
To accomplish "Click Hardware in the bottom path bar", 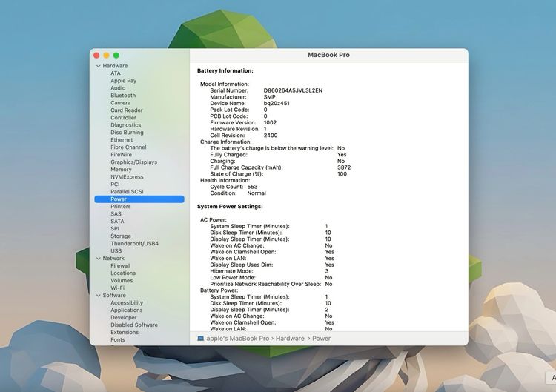I will pyautogui.click(x=291, y=339).
